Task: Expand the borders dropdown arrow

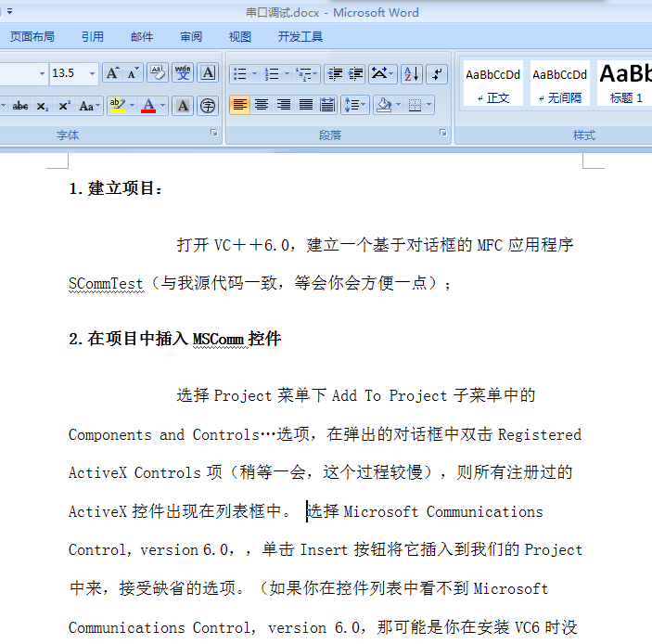Action: pyautogui.click(x=429, y=105)
